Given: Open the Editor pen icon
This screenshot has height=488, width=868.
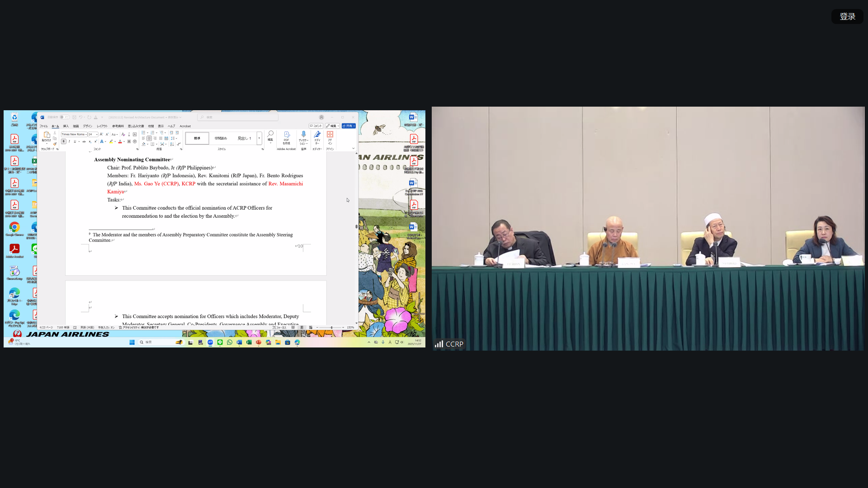Looking at the screenshot, I should 317,135.
